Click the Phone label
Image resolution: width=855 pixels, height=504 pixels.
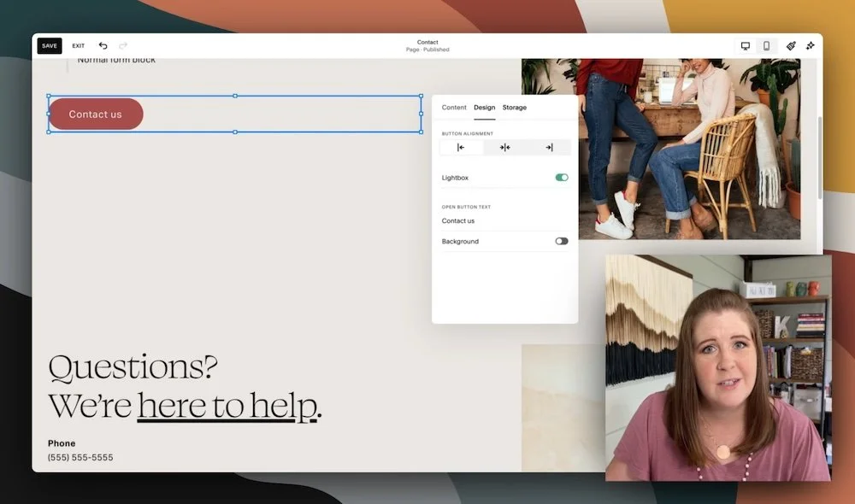pyautogui.click(x=62, y=443)
